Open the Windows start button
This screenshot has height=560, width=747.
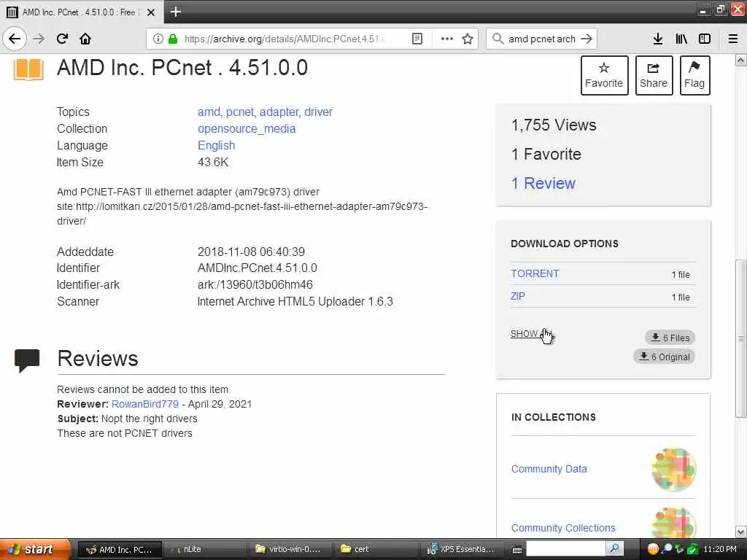[x=34, y=550]
